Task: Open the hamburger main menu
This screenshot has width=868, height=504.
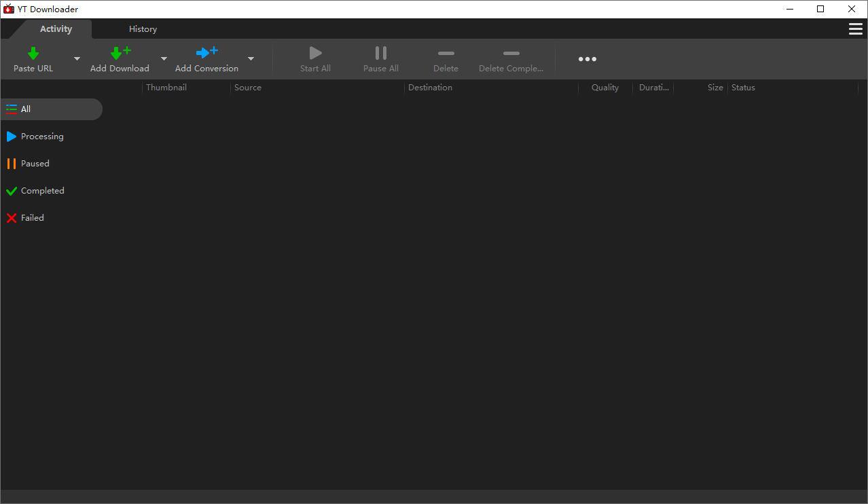Action: click(x=855, y=29)
